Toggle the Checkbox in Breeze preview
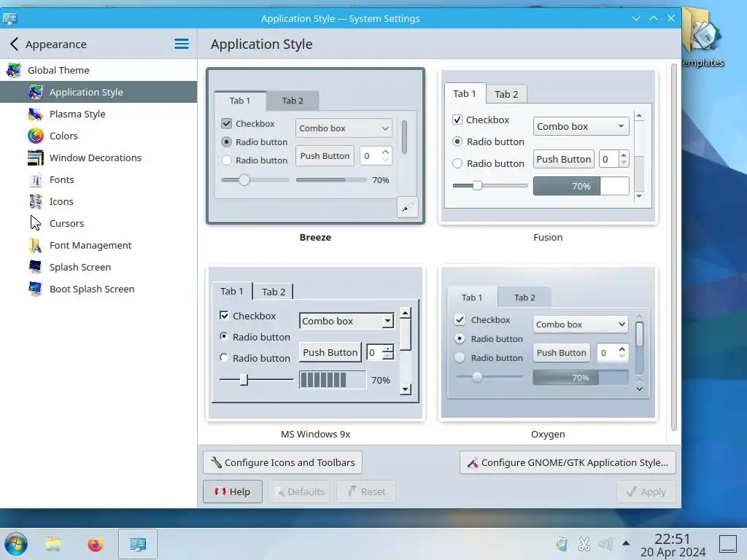747x560 pixels. [226, 123]
